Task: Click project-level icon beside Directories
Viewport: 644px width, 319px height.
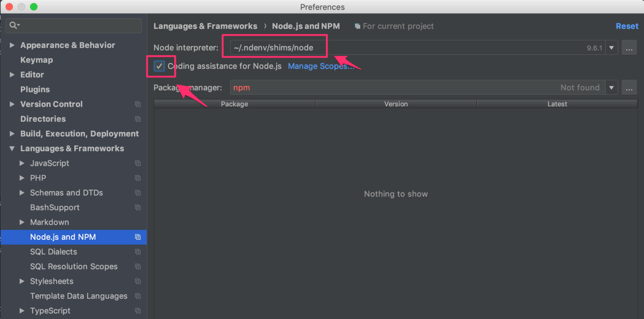Action: point(138,119)
